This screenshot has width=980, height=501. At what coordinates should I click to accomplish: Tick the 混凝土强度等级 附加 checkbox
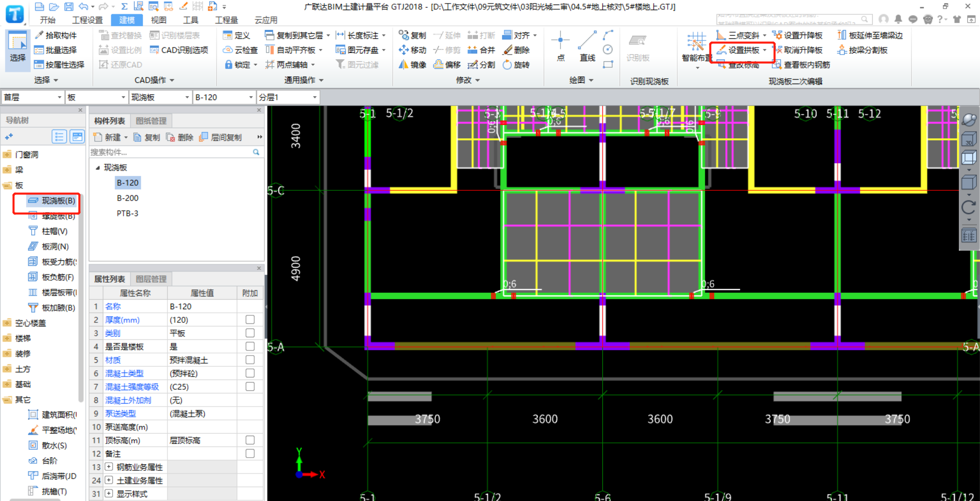click(250, 387)
